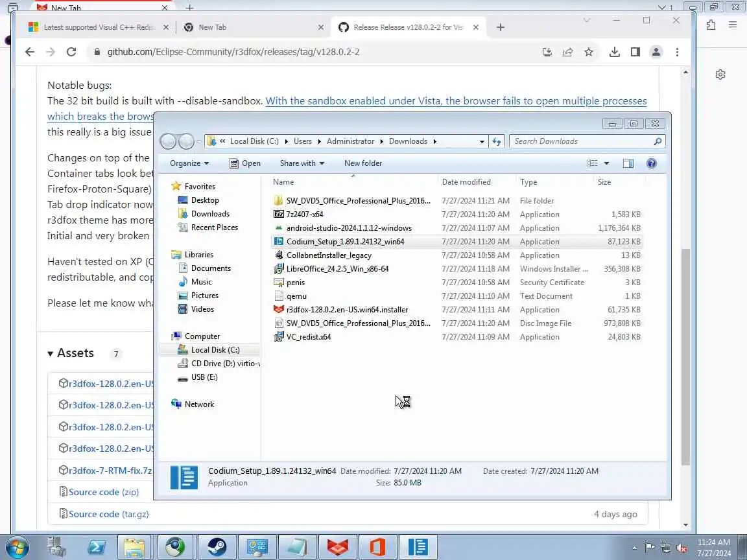
Task: Click the browser page vertical scrollbar
Action: (x=685, y=357)
